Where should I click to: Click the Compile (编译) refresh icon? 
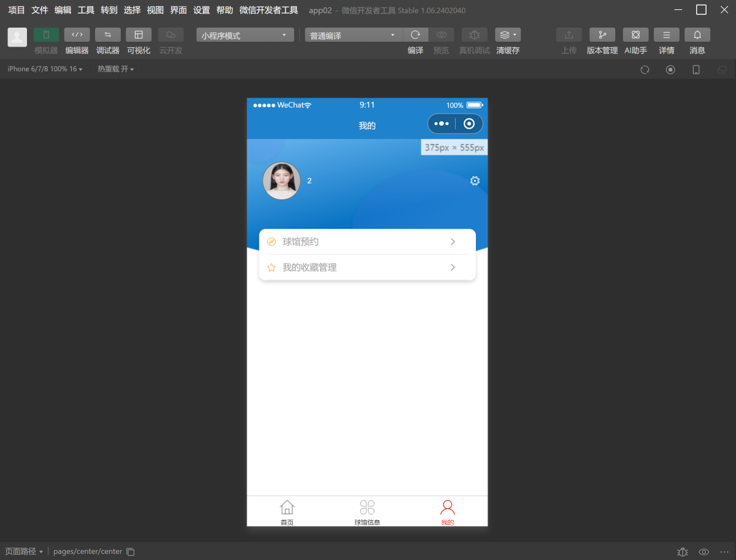point(415,35)
